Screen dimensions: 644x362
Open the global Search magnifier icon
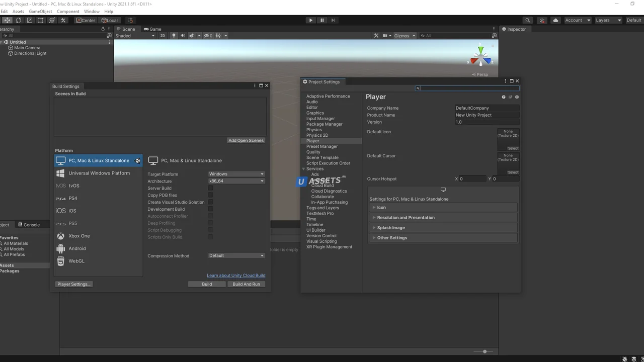pos(527,20)
